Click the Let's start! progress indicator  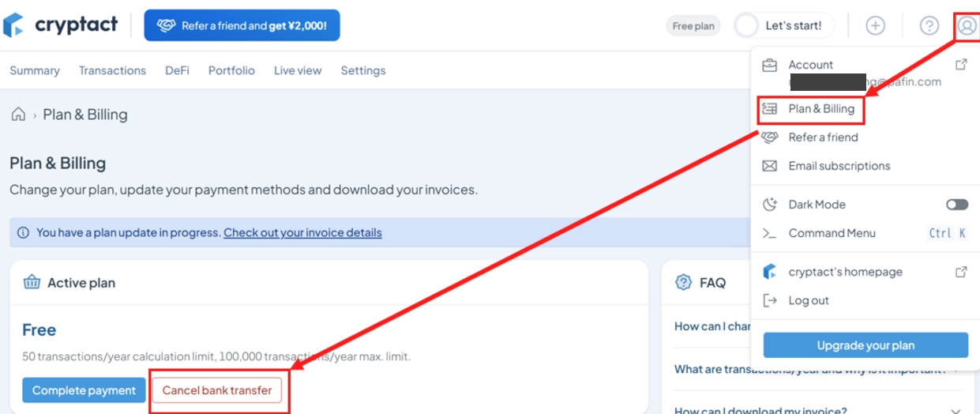click(783, 25)
